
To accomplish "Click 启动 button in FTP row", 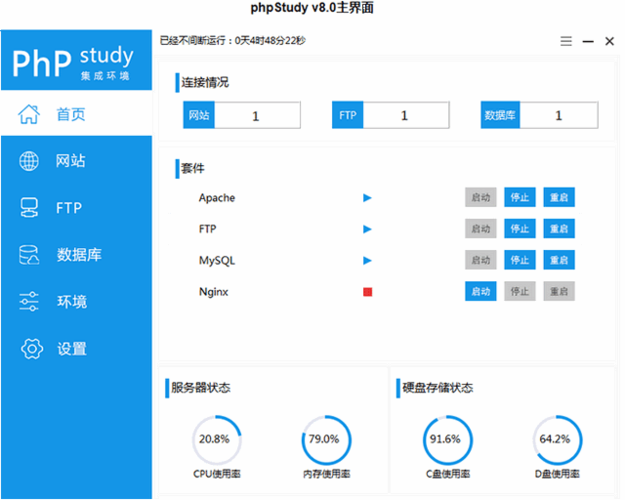I will [x=481, y=229].
